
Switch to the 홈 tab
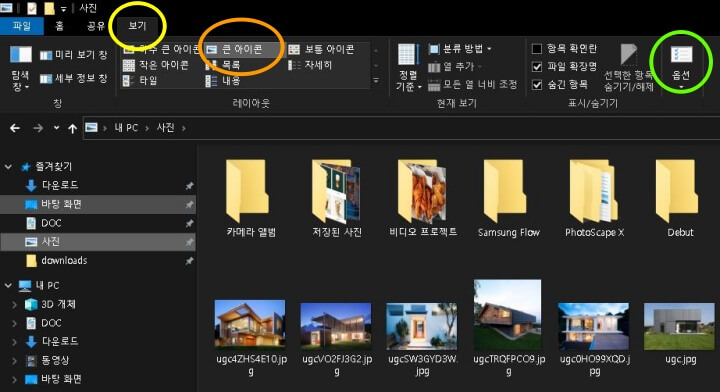click(x=59, y=26)
